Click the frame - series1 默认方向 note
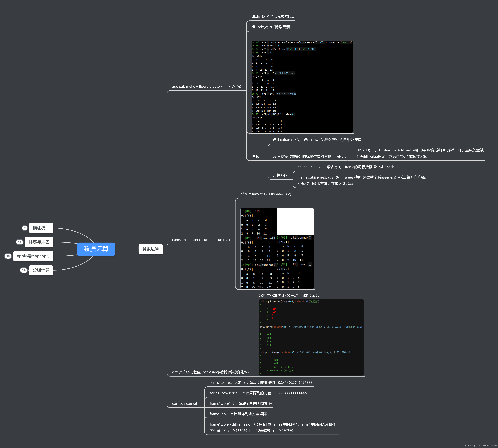The height and width of the screenshot is (448, 498). click(348, 167)
